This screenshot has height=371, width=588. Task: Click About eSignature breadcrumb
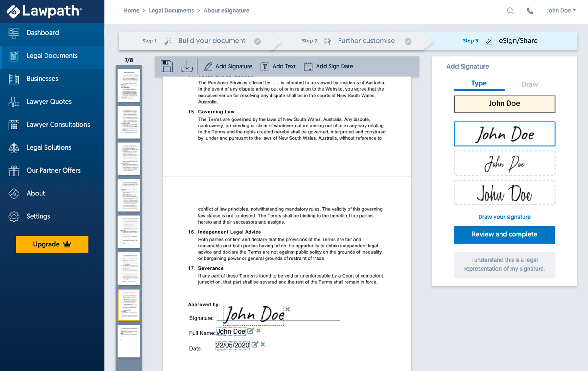click(x=226, y=11)
